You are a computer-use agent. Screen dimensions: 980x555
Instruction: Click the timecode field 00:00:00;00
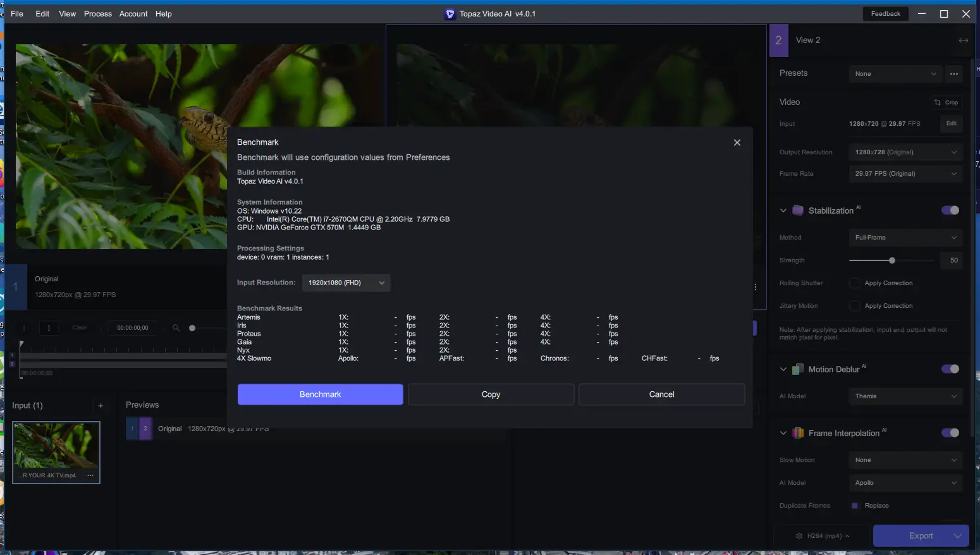[133, 328]
